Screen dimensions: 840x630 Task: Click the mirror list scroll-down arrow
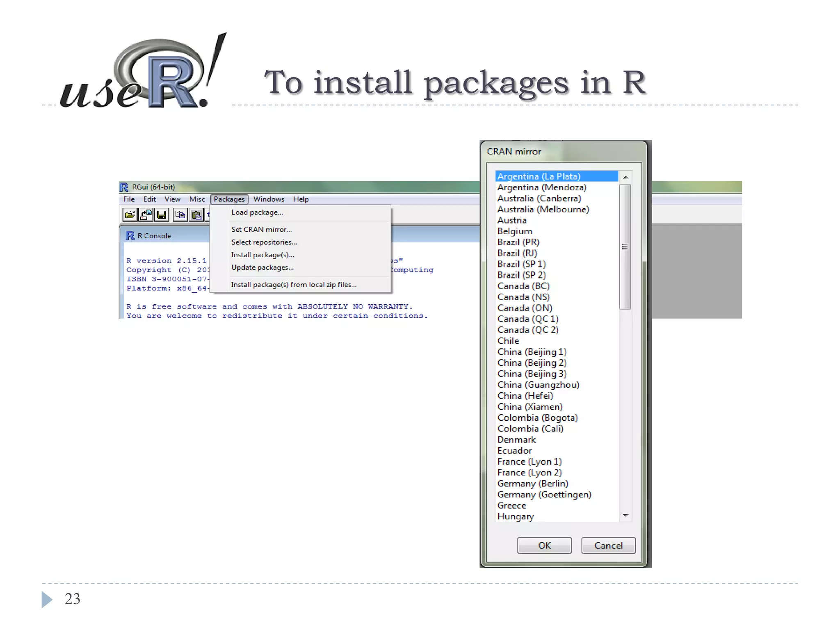(625, 516)
